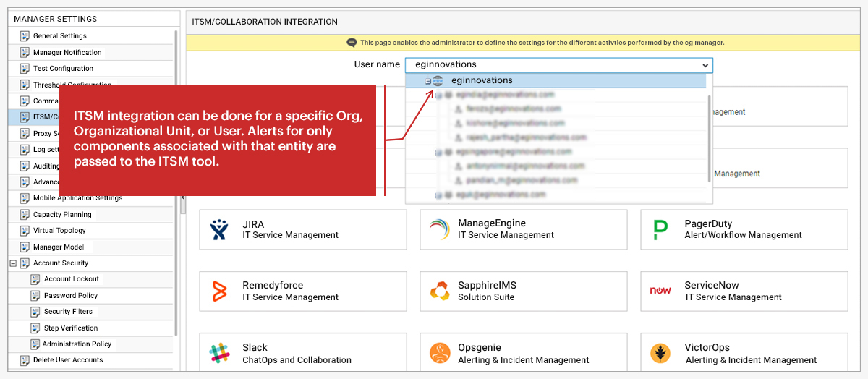Click the globe icon beside eginnovations
Image resolution: width=868 pixels, height=379 pixels.
click(x=439, y=81)
